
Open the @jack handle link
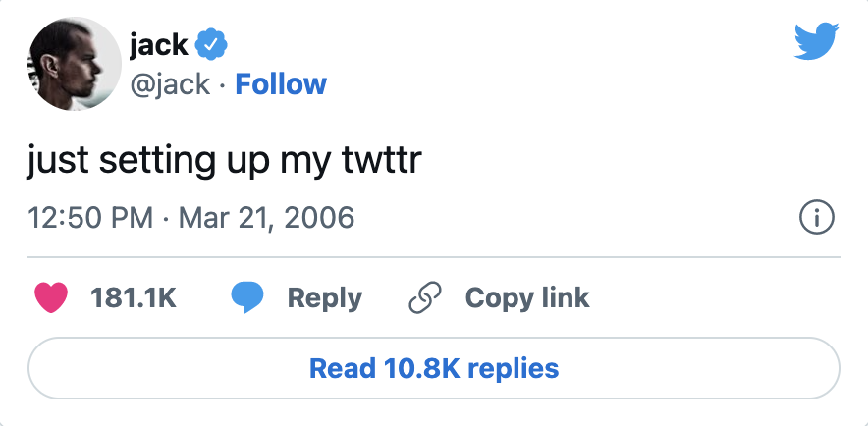click(x=170, y=84)
